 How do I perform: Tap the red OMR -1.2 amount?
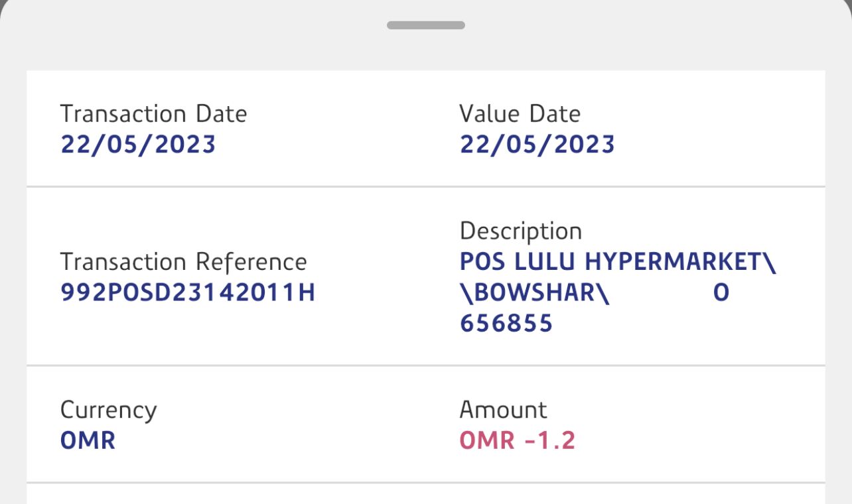point(517,441)
